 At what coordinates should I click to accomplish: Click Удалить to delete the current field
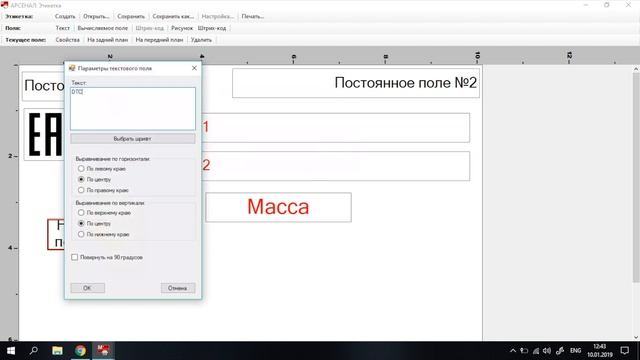point(201,40)
